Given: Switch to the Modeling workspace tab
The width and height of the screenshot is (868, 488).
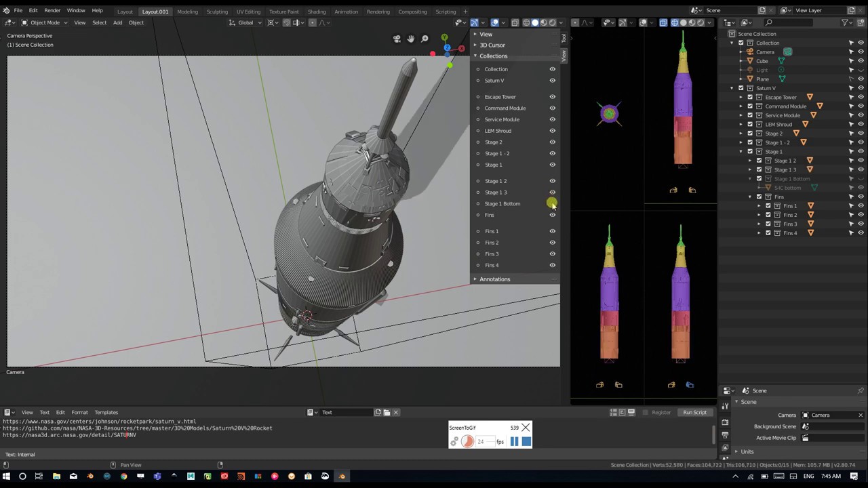Looking at the screenshot, I should [x=187, y=12].
